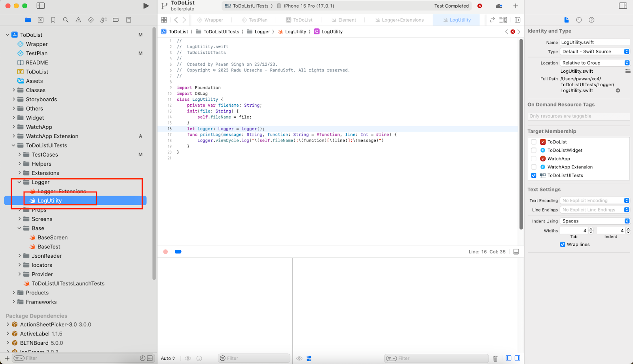Expand the Products folder
The width and height of the screenshot is (633, 364).
click(x=13, y=293)
